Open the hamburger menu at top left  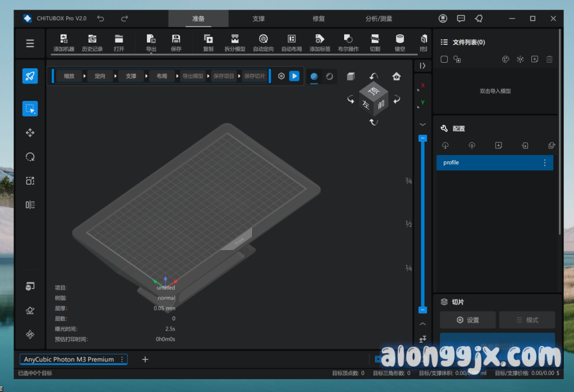(x=30, y=43)
